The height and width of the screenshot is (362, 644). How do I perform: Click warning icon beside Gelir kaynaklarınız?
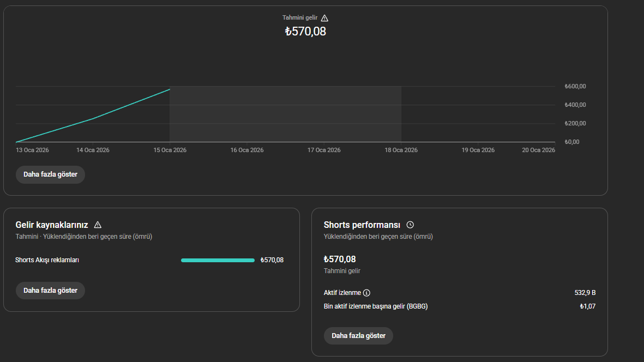pos(98,225)
